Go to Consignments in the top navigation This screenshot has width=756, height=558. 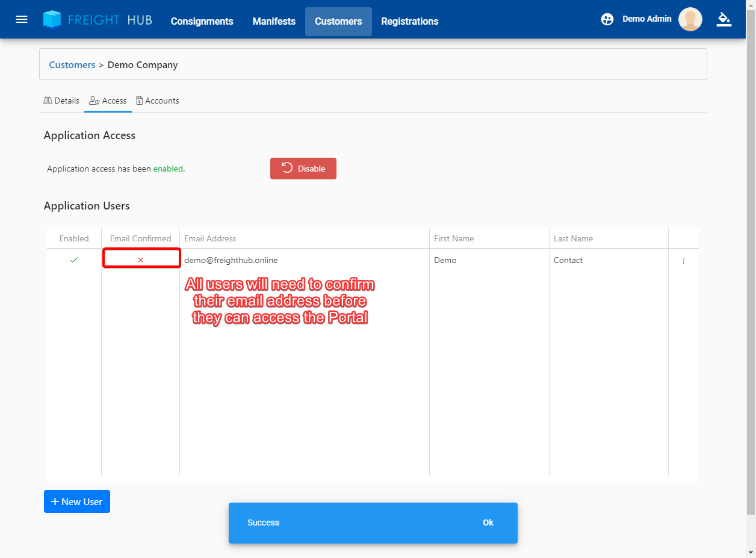pyautogui.click(x=202, y=22)
